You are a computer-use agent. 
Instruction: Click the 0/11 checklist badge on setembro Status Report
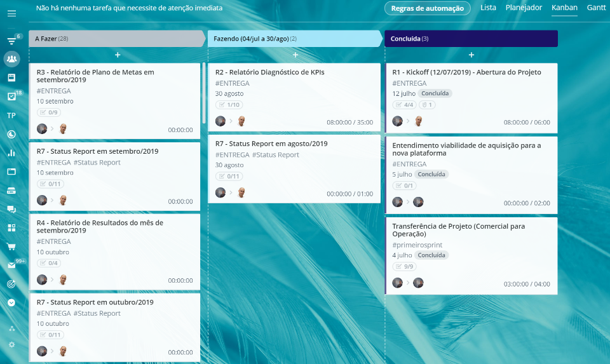pos(50,184)
